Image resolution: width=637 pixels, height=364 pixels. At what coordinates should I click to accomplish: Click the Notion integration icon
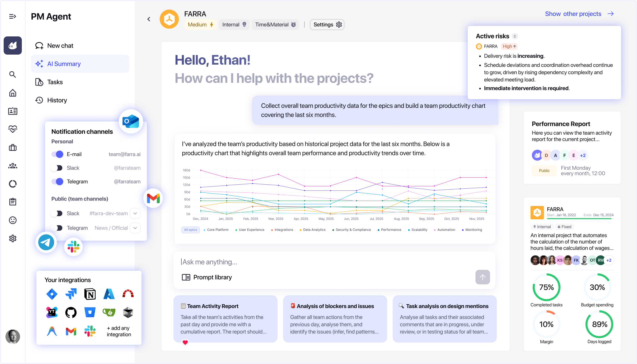coord(90,294)
